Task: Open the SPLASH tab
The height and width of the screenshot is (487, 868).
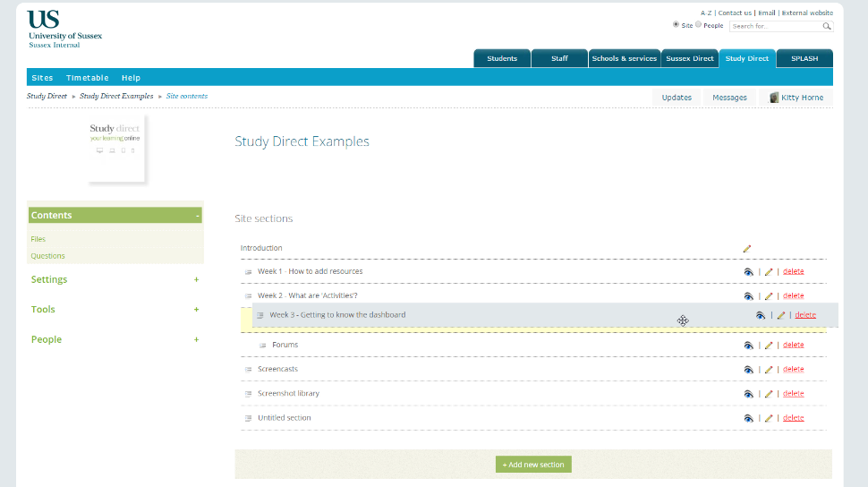Action: 804,58
